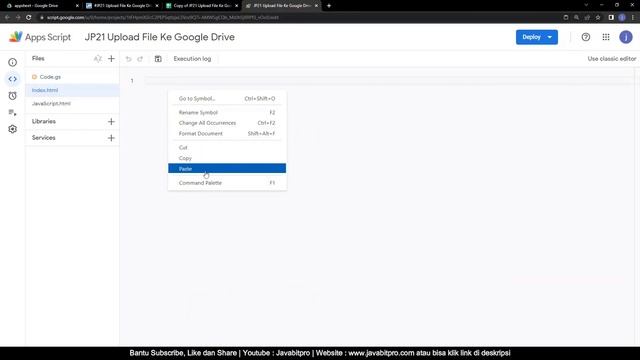Select the Editor code icon in sidebar
Image resolution: width=640 pixels, height=360 pixels.
[x=13, y=79]
